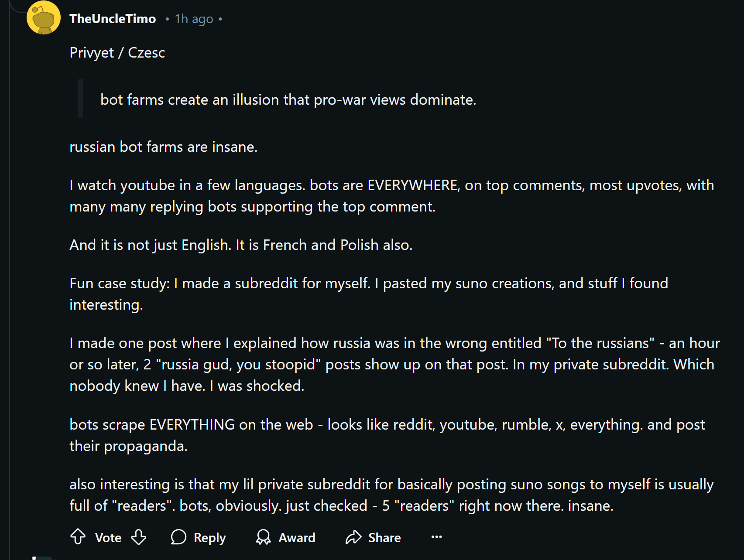Click the Award ribbon icon
This screenshot has height=560, width=744.
263,537
